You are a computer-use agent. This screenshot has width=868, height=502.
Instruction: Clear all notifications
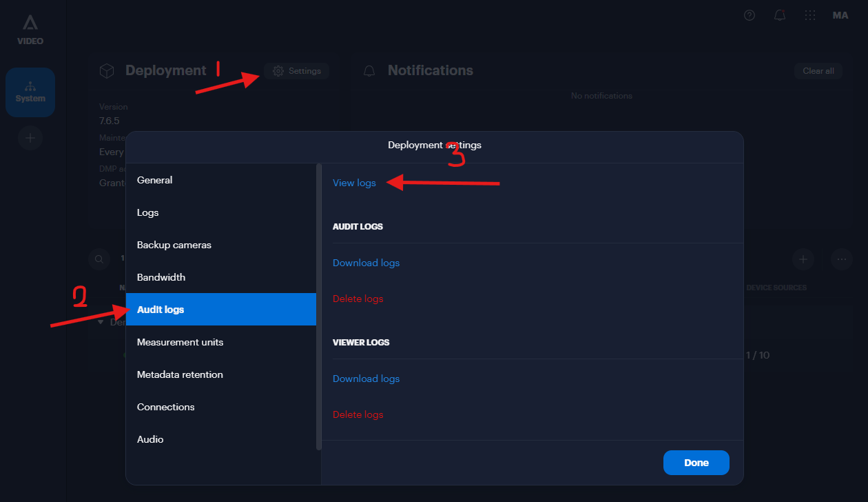(818, 70)
